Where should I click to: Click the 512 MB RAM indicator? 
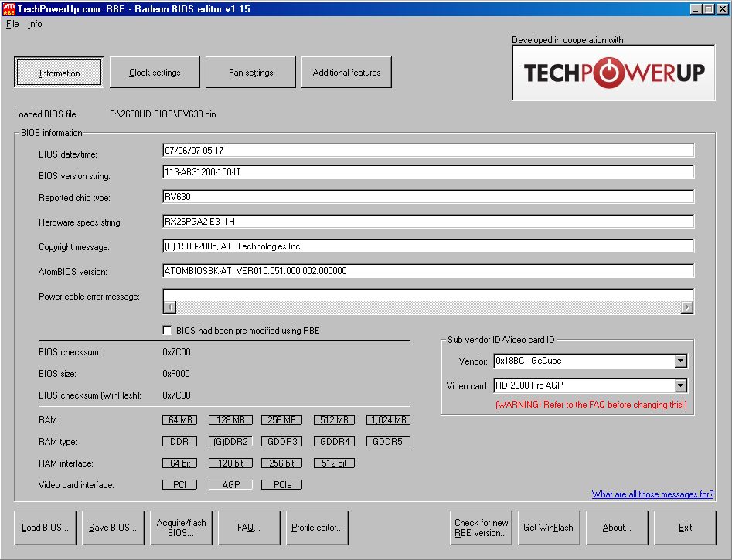tap(334, 420)
